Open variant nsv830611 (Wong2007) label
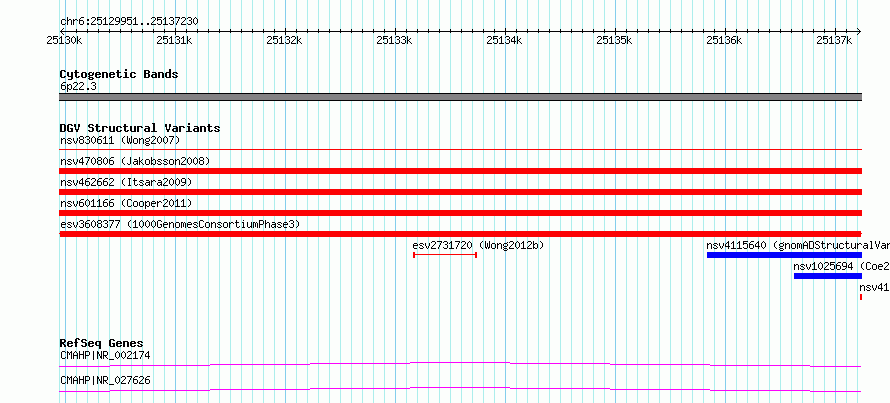 [120, 140]
